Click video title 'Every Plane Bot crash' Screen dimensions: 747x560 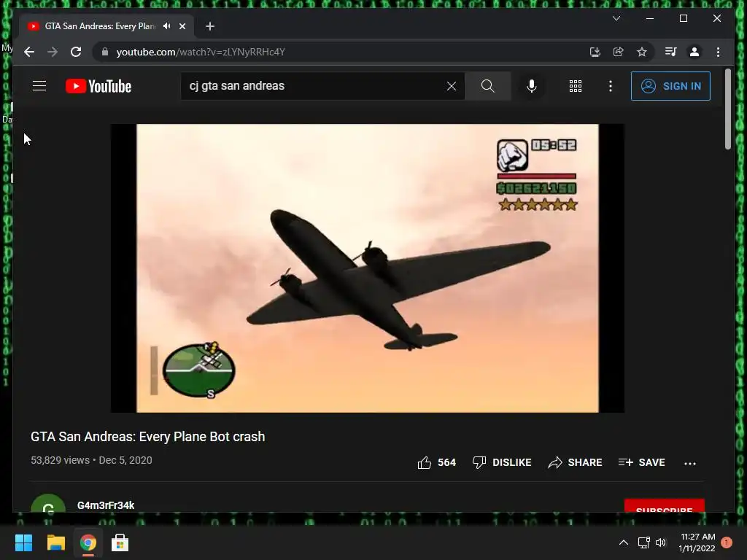147,437
